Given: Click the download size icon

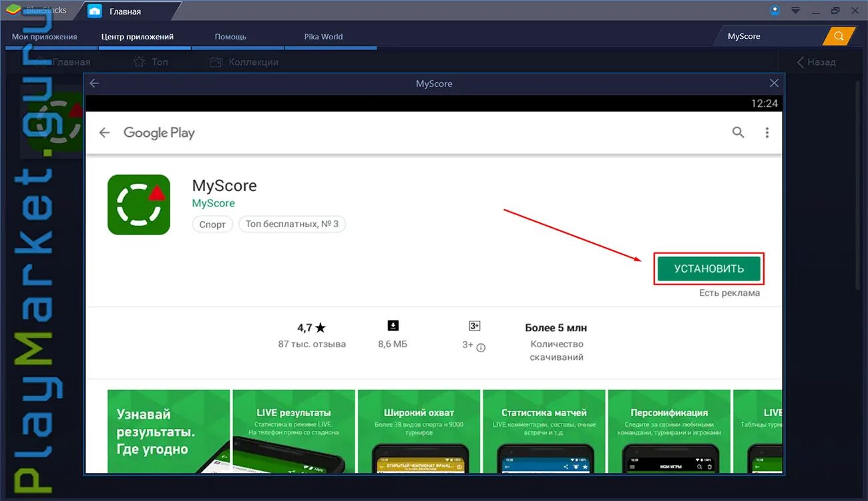Looking at the screenshot, I should click(393, 325).
